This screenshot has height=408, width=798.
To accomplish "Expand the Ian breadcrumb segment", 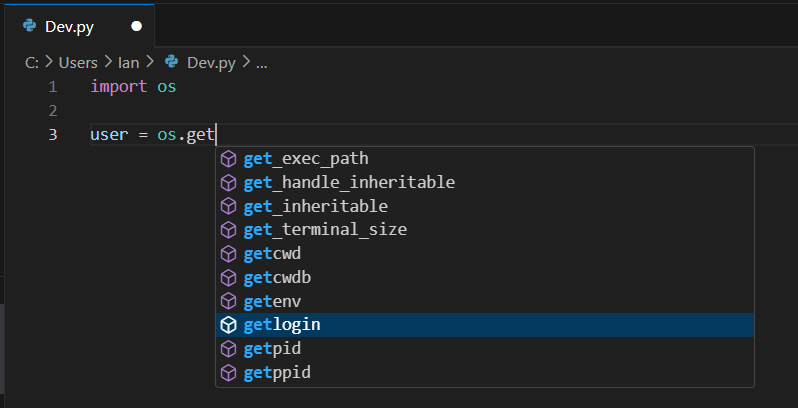I will pos(129,62).
